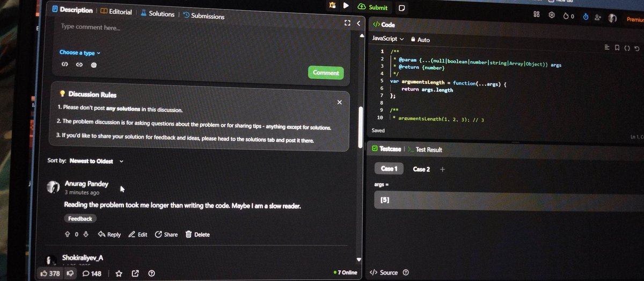The height and width of the screenshot is (281, 644).
Task: Open the Sort by Newest to Oldest dropdown
Action: tap(85, 161)
